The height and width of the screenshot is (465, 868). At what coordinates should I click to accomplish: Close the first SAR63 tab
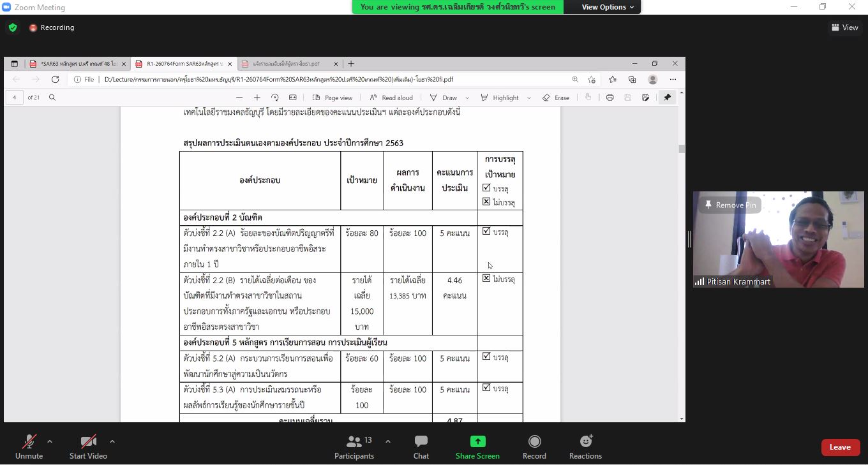click(x=124, y=64)
